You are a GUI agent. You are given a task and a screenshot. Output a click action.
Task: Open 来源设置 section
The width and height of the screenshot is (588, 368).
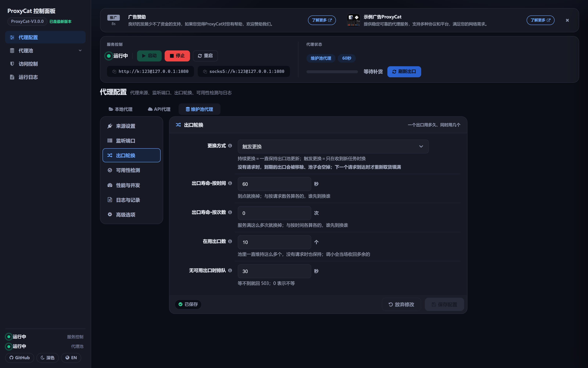[x=131, y=126]
